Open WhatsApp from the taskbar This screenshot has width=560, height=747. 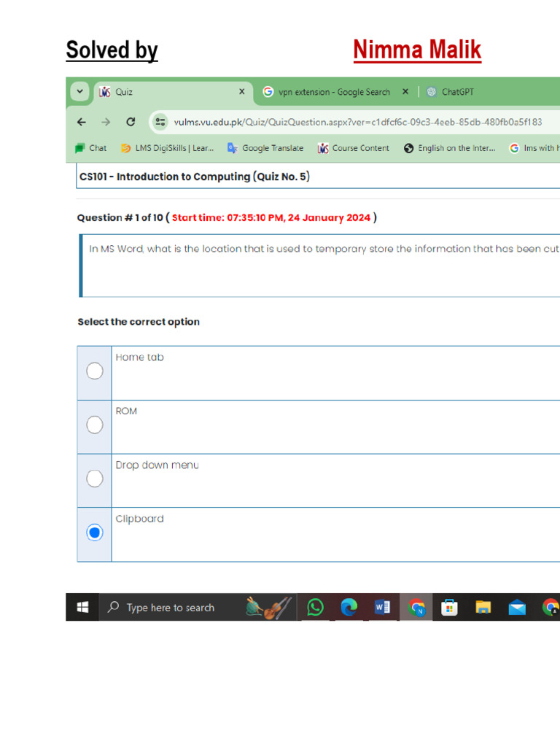pyautogui.click(x=315, y=608)
